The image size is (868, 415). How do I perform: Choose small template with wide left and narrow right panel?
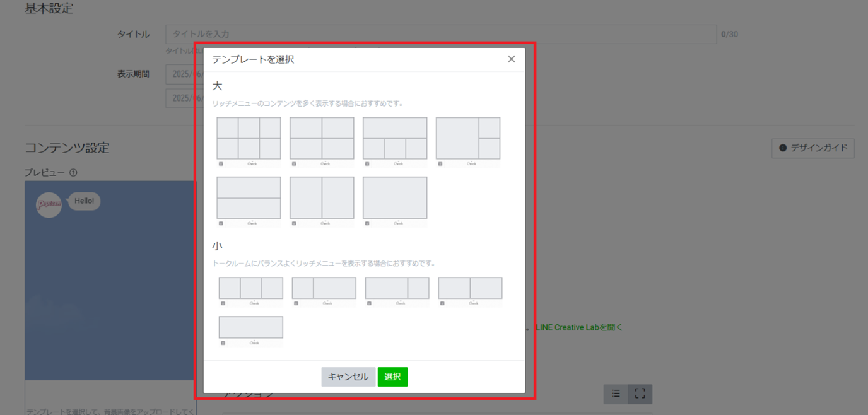[x=397, y=288]
